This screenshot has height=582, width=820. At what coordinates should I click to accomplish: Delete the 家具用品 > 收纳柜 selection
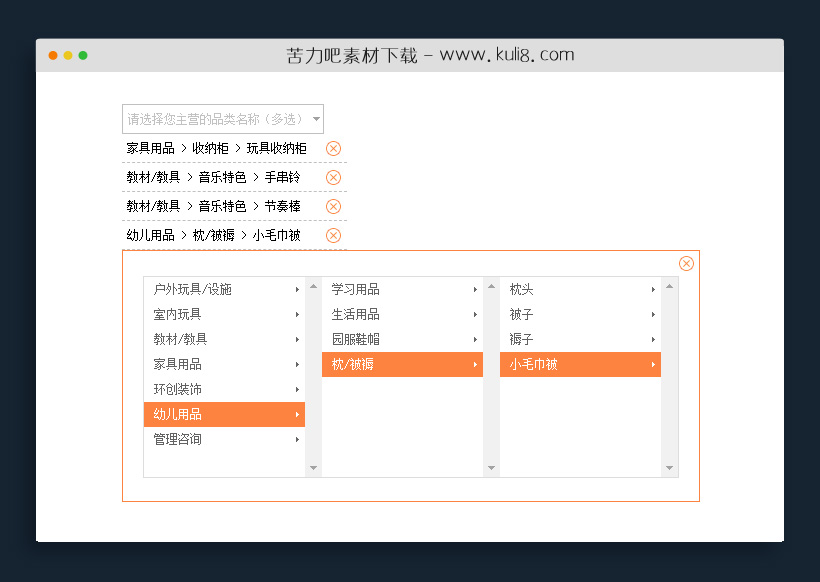tap(333, 148)
